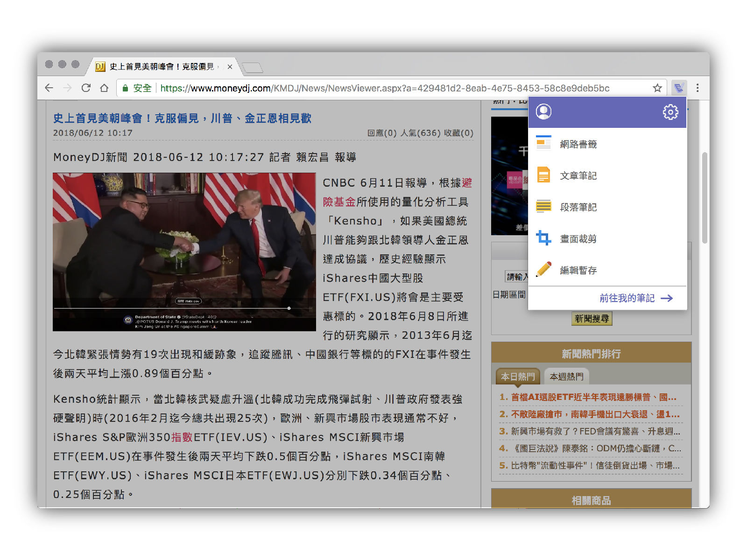Select the 本日熱門 tab
Screen dimensions: 747x560
click(x=518, y=377)
